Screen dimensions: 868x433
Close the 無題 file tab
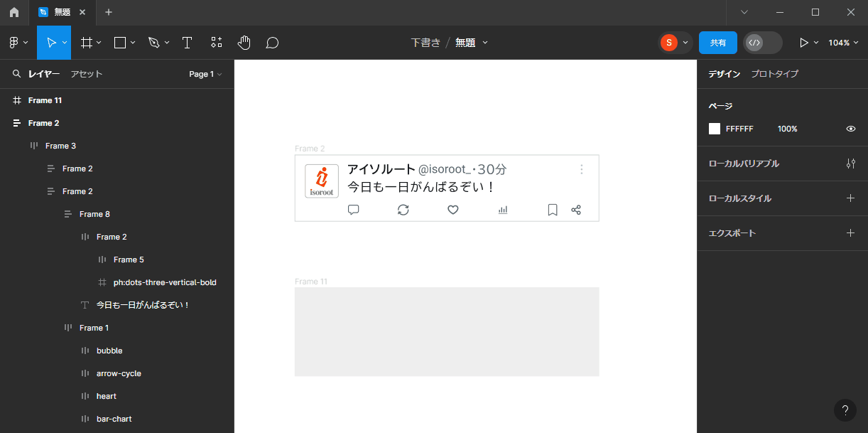click(x=83, y=12)
